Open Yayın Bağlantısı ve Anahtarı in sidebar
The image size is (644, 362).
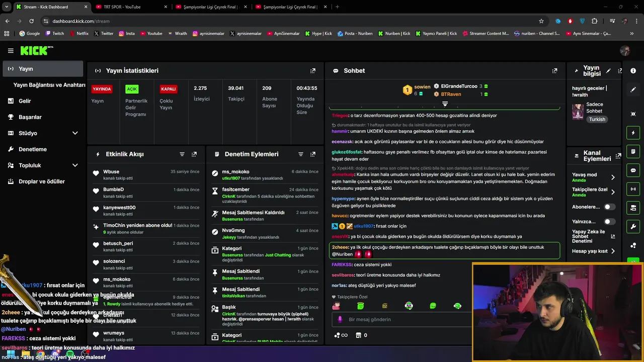(x=49, y=85)
